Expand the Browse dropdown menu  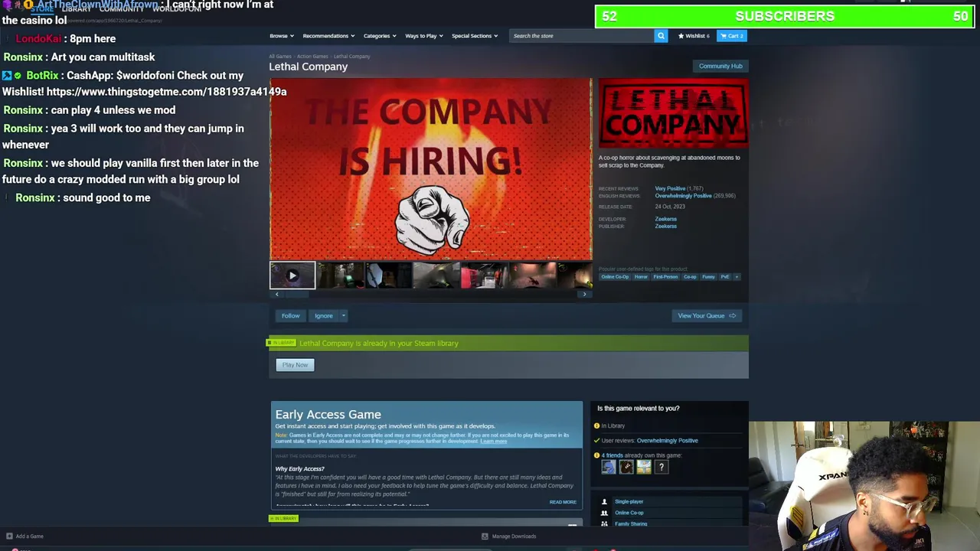click(281, 36)
